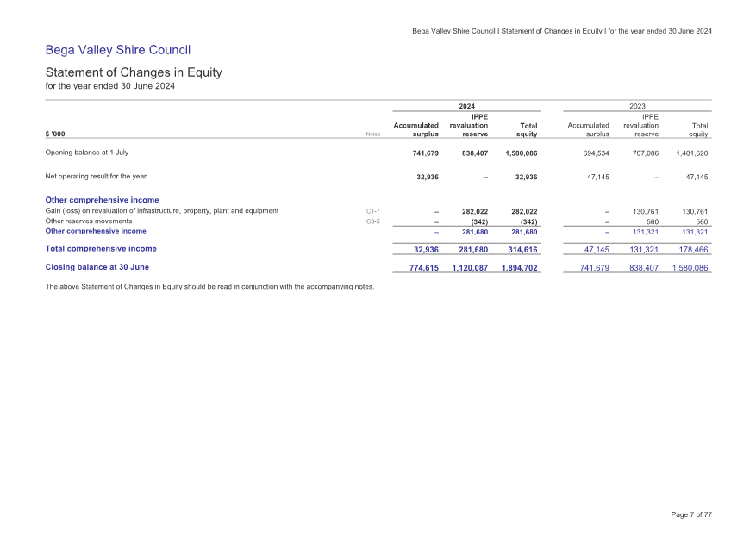Click the 'Other comprehensive income' subtotal row label
The image size is (756, 536).
click(96, 231)
